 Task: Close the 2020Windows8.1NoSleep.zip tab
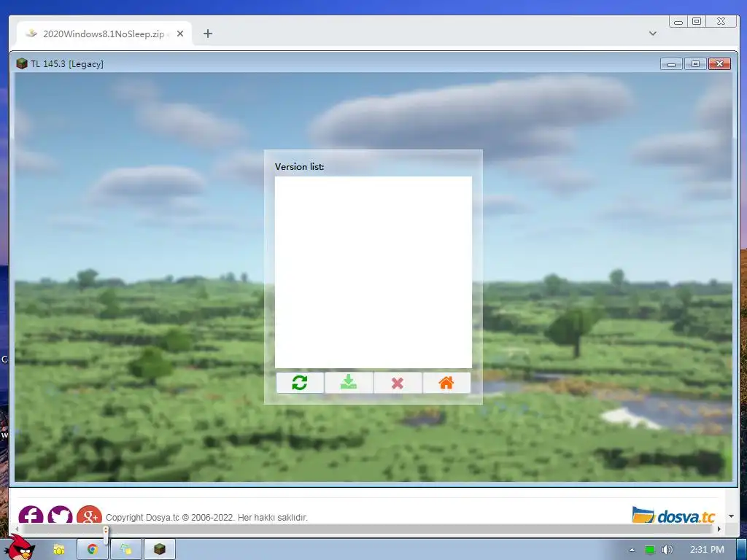(180, 34)
